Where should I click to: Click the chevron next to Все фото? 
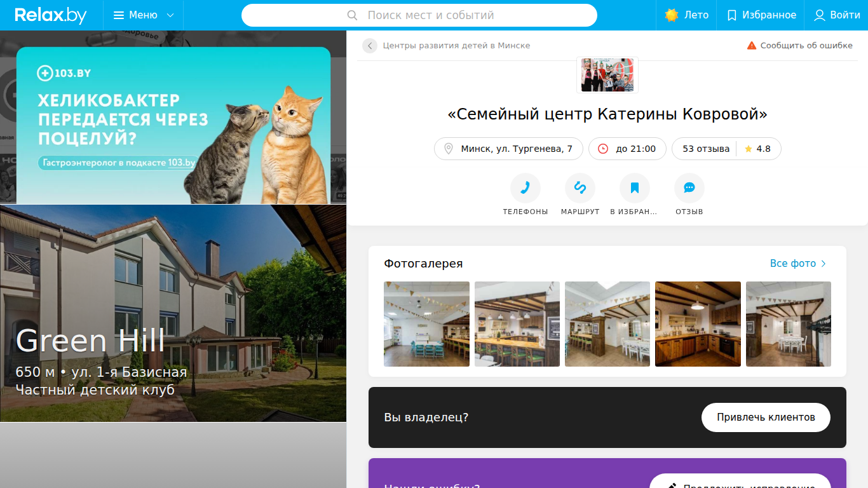click(x=824, y=263)
